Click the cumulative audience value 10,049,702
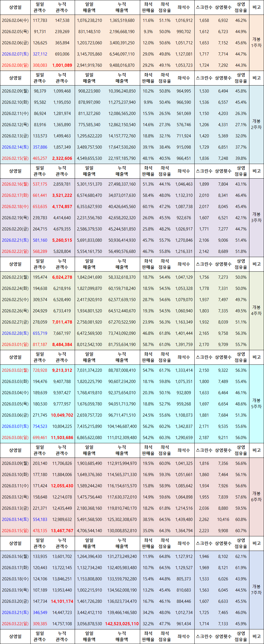264x644 pixels. [x=62, y=415]
